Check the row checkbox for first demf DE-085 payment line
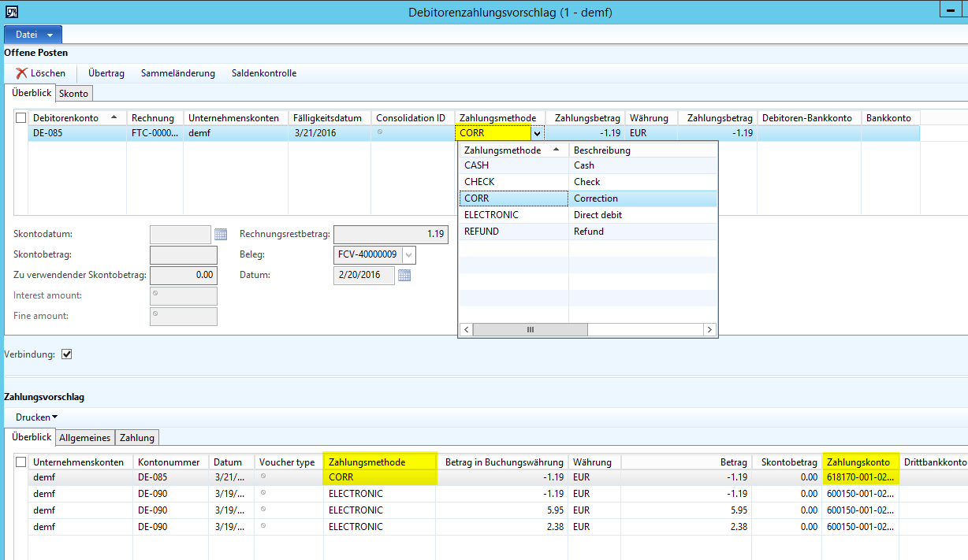Screen dimensions: 968x560 (x=21, y=477)
